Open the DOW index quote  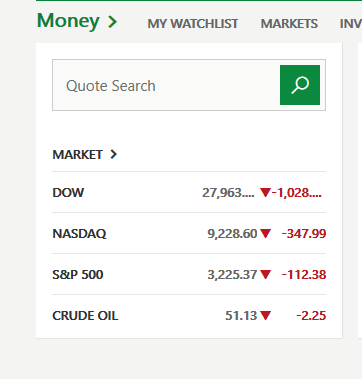[x=68, y=193]
